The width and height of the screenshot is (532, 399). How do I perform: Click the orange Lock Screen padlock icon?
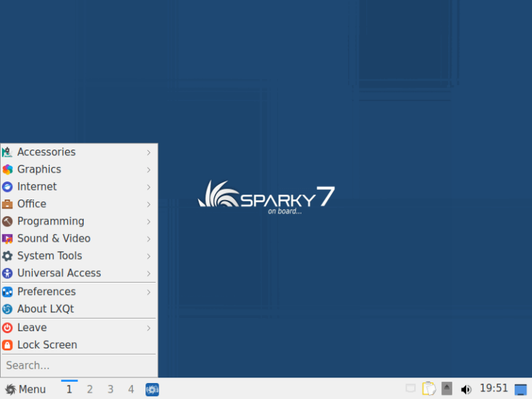tap(8, 345)
